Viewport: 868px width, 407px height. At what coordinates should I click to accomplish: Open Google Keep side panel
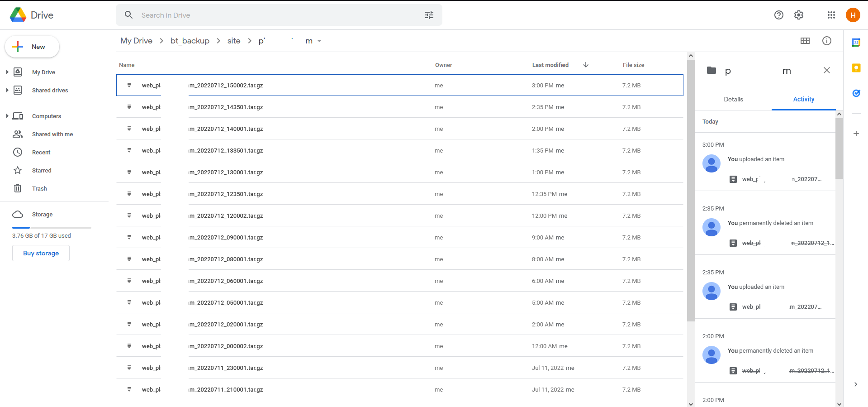(x=856, y=68)
